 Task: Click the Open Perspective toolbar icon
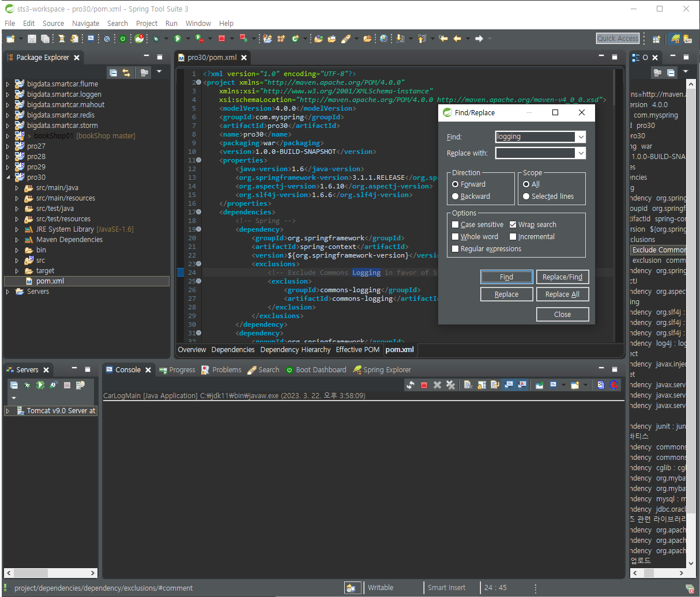pos(656,39)
